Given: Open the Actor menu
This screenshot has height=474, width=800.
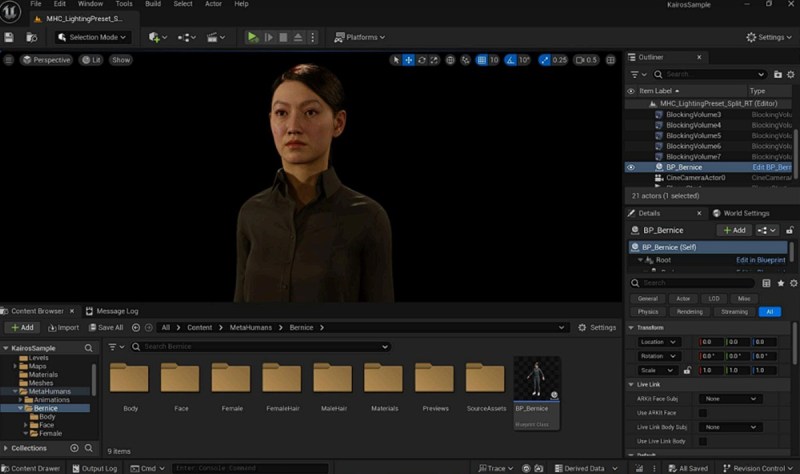Looking at the screenshot, I should (x=213, y=4).
